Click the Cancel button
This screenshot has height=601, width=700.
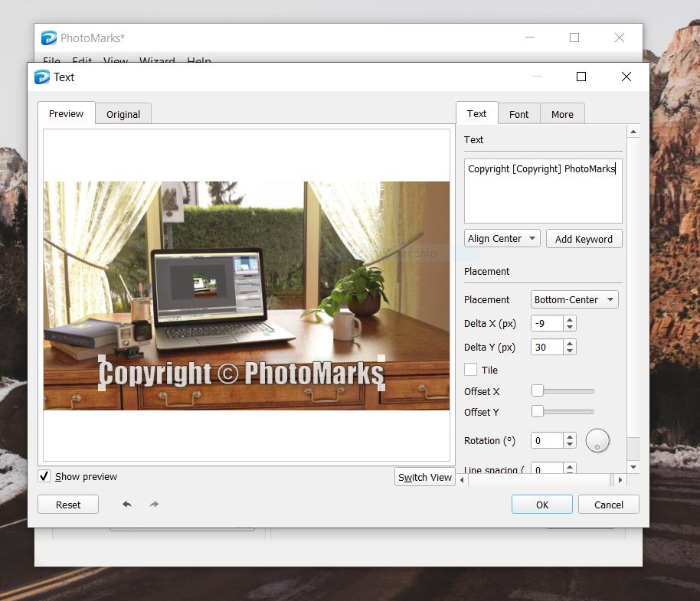(609, 505)
